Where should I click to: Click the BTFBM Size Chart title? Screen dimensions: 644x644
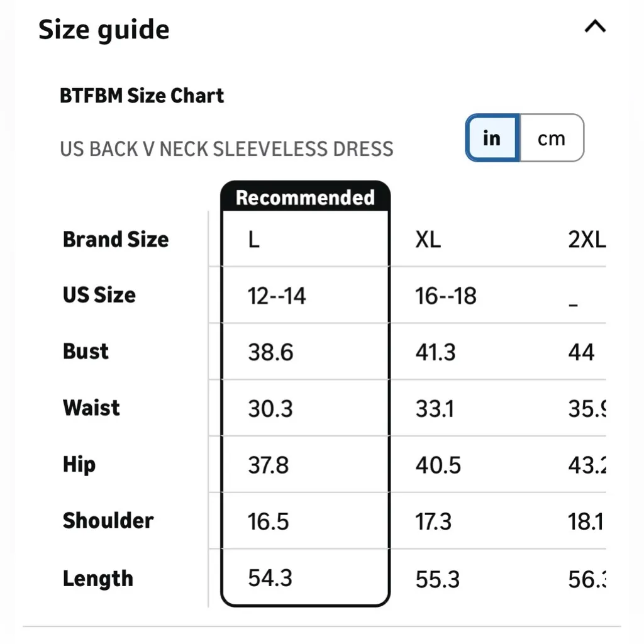(x=142, y=96)
